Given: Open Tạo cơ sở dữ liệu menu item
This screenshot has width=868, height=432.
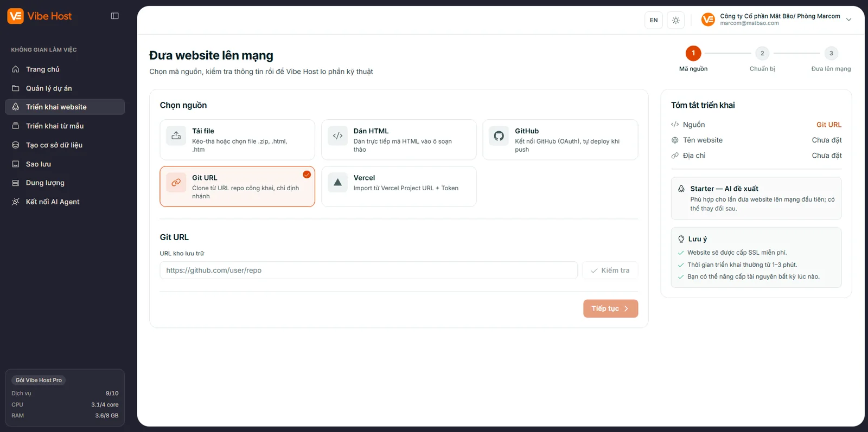Looking at the screenshot, I should coord(65,145).
